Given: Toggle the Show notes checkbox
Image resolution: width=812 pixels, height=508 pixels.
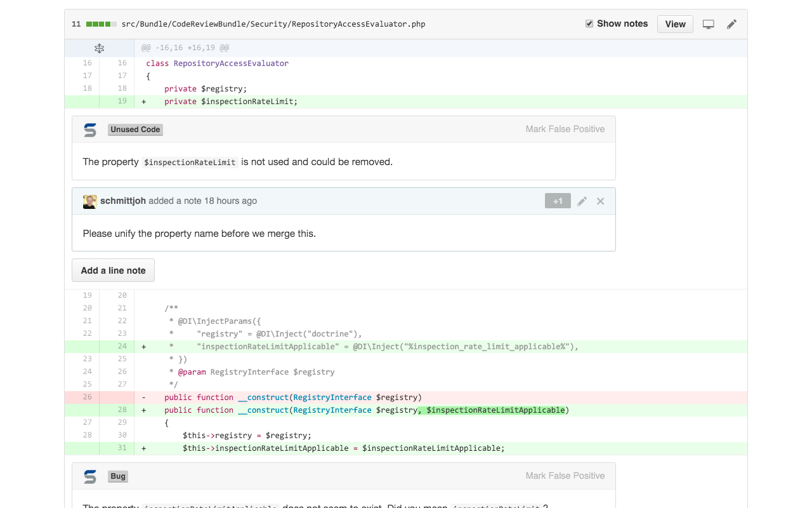Looking at the screenshot, I should [x=589, y=23].
